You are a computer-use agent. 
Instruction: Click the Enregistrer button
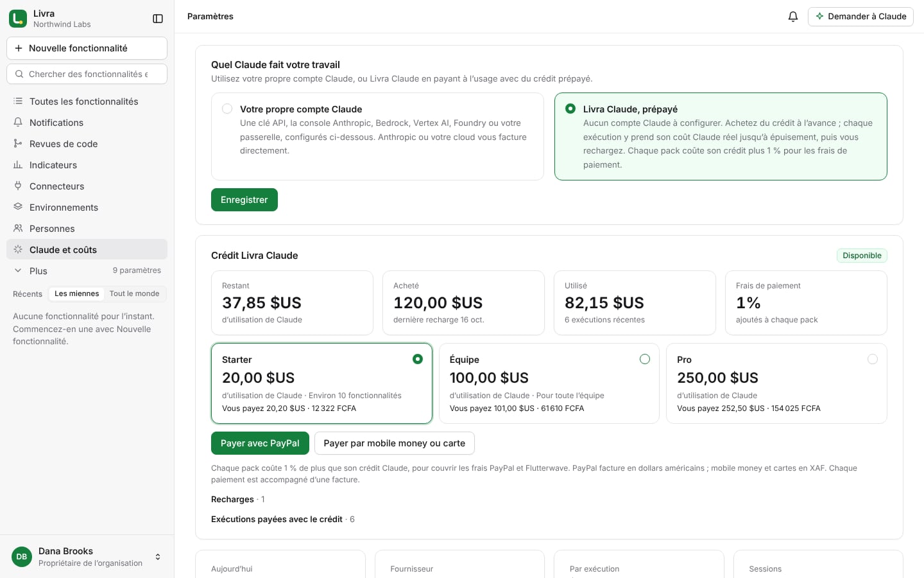[x=244, y=200]
